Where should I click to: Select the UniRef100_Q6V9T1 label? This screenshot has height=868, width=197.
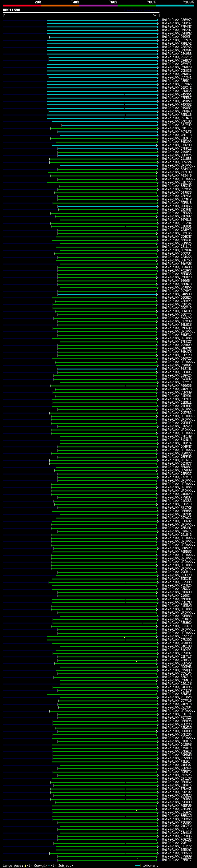(177, 64)
